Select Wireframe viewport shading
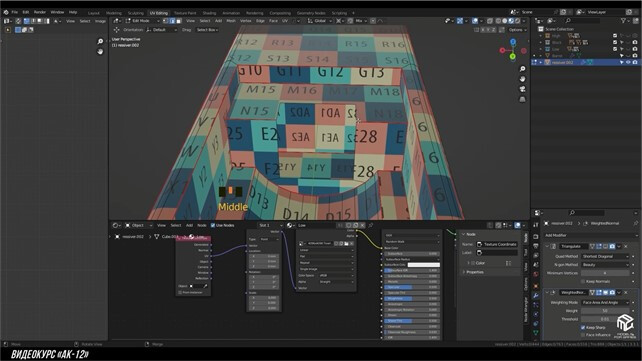 498,20
